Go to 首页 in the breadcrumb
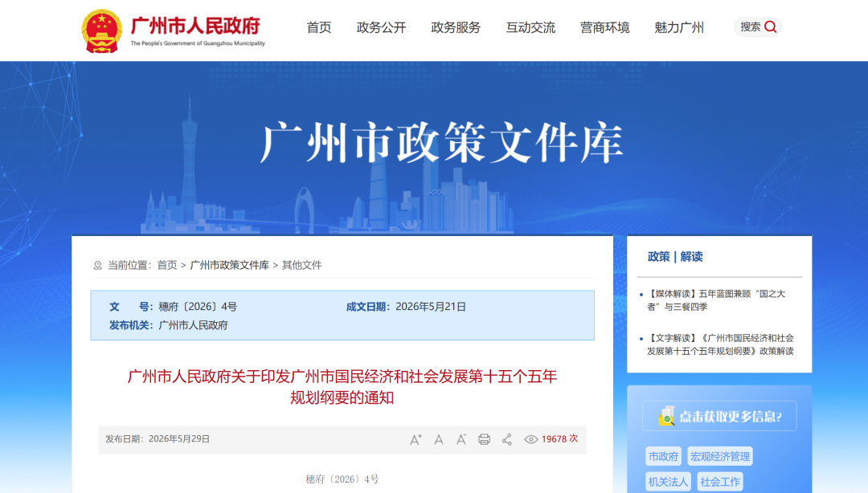 [x=166, y=265]
